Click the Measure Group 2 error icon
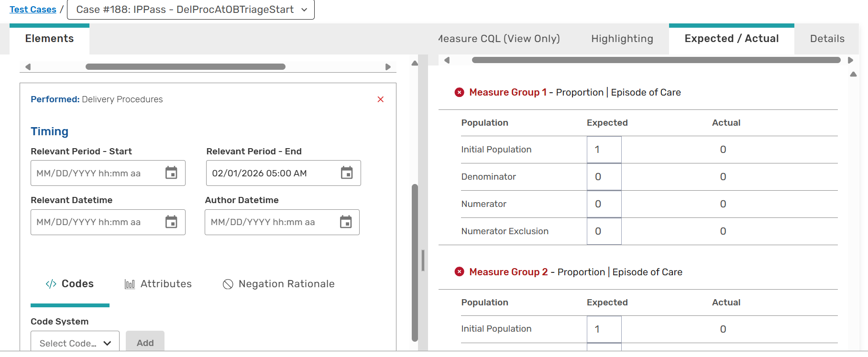The height and width of the screenshot is (357, 868). [x=459, y=272]
